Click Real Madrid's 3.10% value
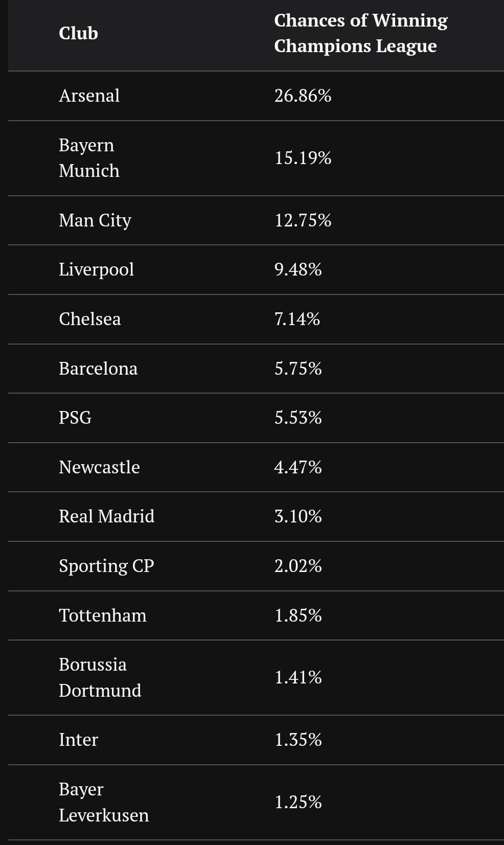The width and height of the screenshot is (504, 845). (298, 516)
